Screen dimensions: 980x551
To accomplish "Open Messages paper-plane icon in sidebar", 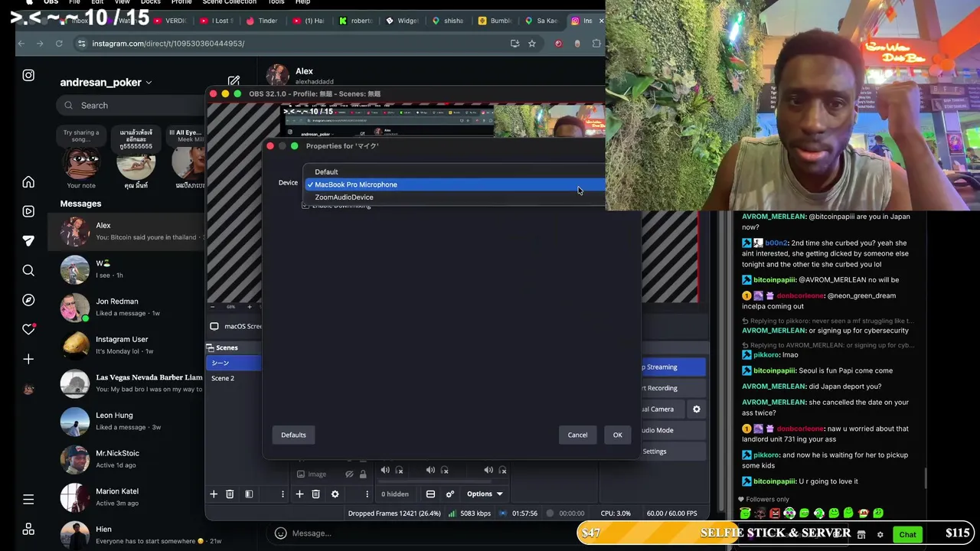I will (28, 240).
